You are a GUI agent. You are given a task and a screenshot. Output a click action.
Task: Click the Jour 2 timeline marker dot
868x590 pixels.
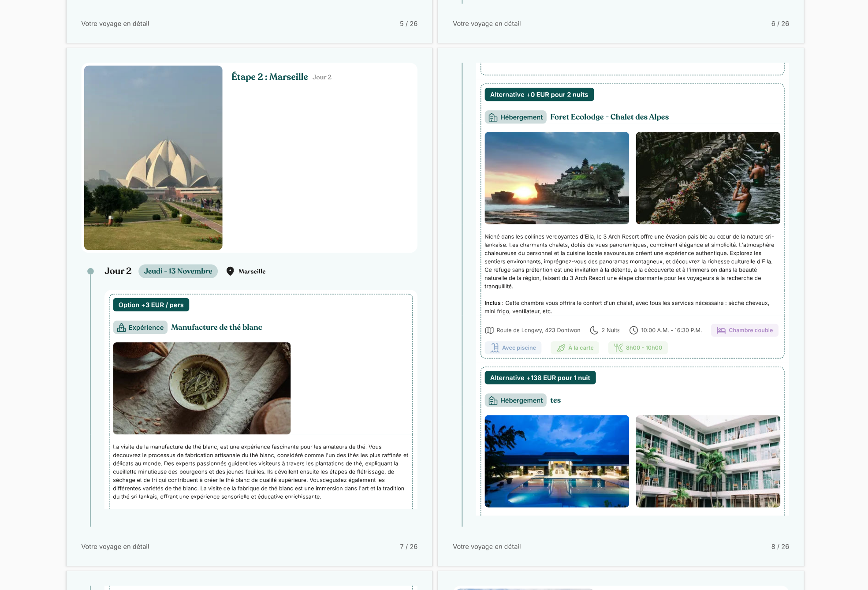(90, 271)
